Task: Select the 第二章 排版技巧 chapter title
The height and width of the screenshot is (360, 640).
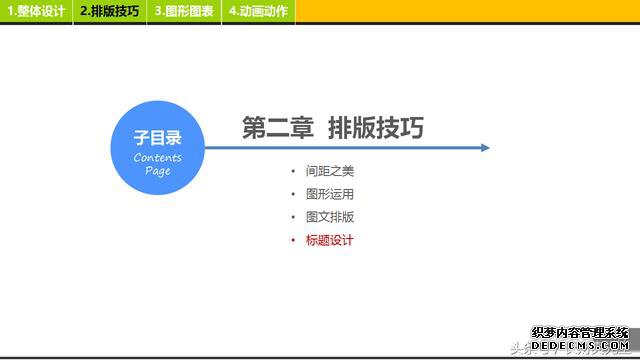Action: [333, 127]
